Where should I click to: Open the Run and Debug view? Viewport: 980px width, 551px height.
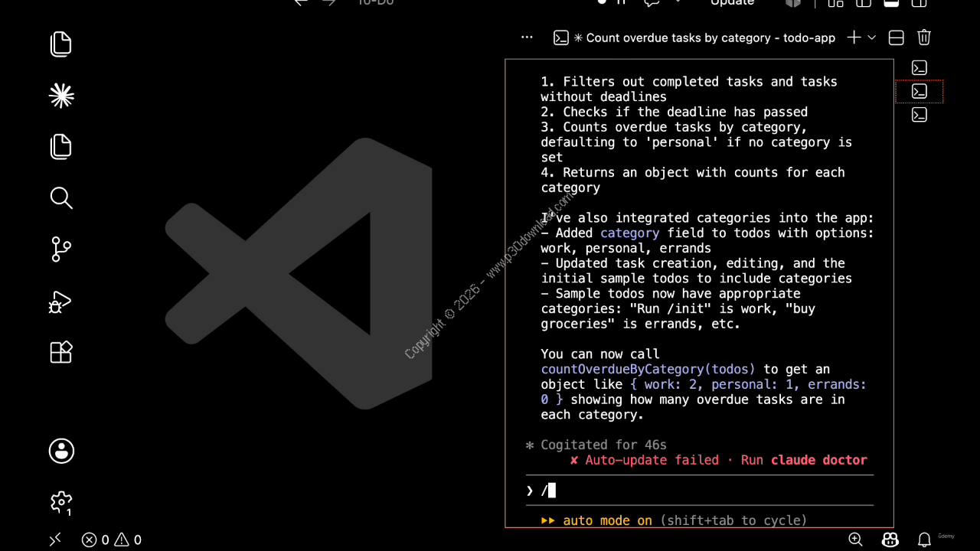pyautogui.click(x=60, y=302)
